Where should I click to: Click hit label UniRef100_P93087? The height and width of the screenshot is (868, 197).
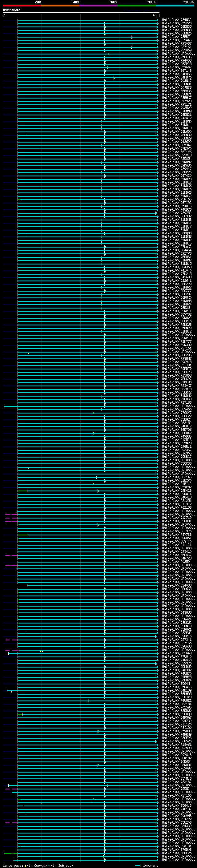click(x=177, y=43)
